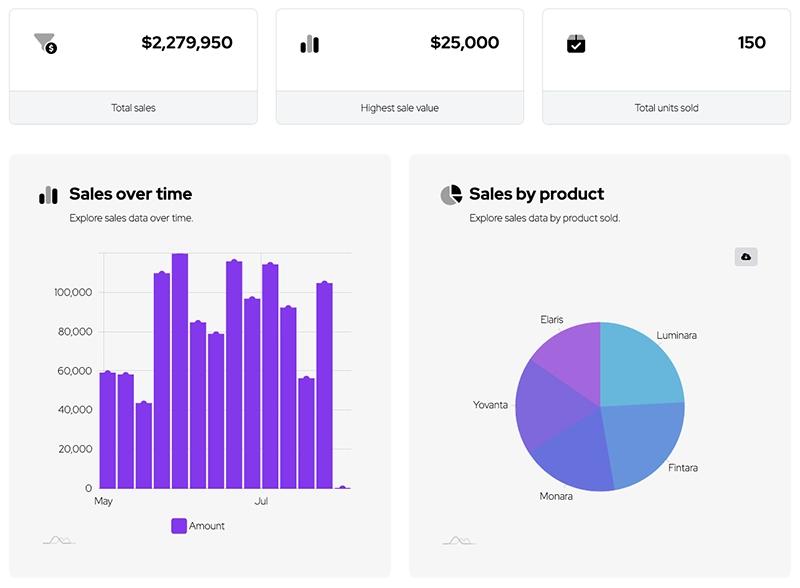Click the chart icon beside Sales over time

tap(48, 195)
